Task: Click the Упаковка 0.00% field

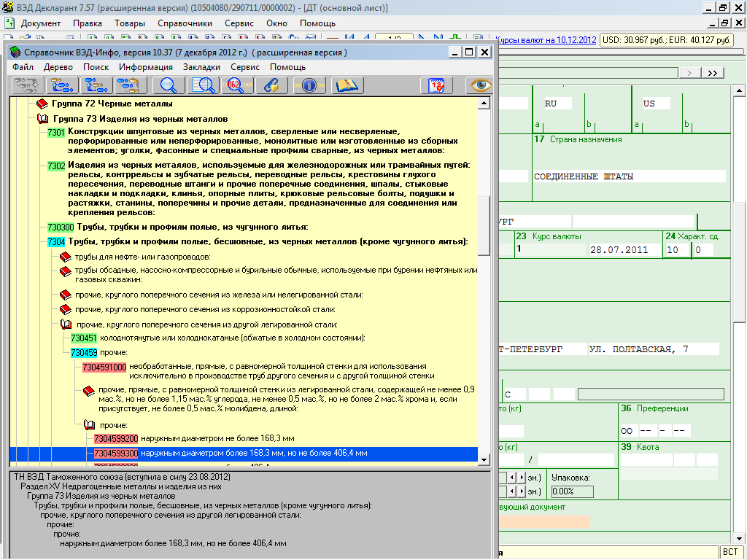Action: pos(572,491)
